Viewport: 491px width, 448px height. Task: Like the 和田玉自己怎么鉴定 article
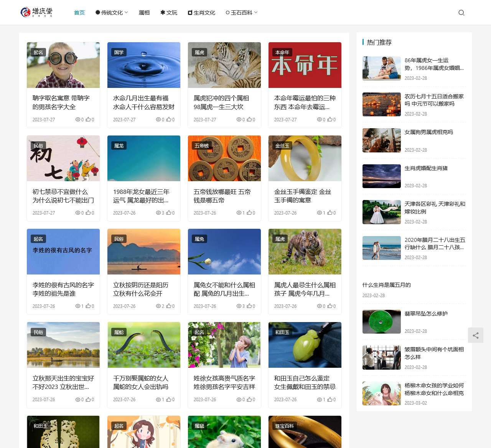(x=330, y=399)
